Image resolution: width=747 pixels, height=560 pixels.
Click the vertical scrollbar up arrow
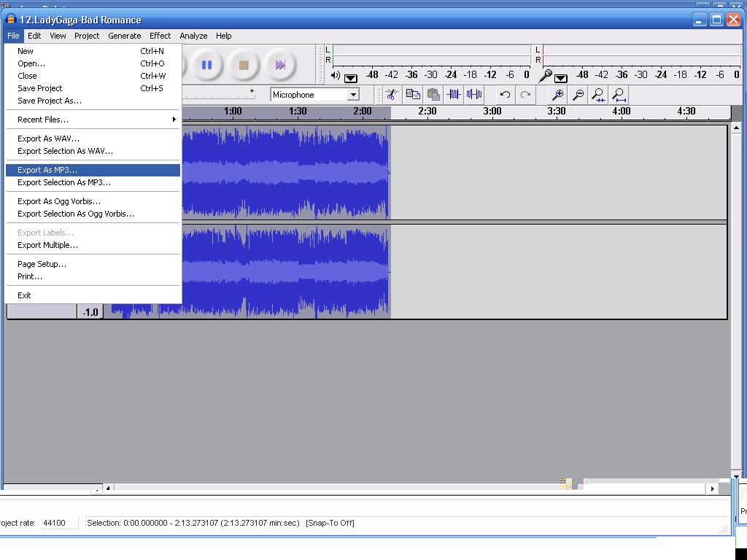tap(736, 128)
